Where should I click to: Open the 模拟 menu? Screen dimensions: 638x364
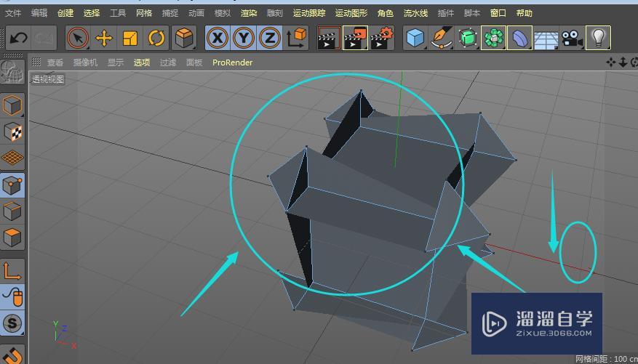[222, 13]
